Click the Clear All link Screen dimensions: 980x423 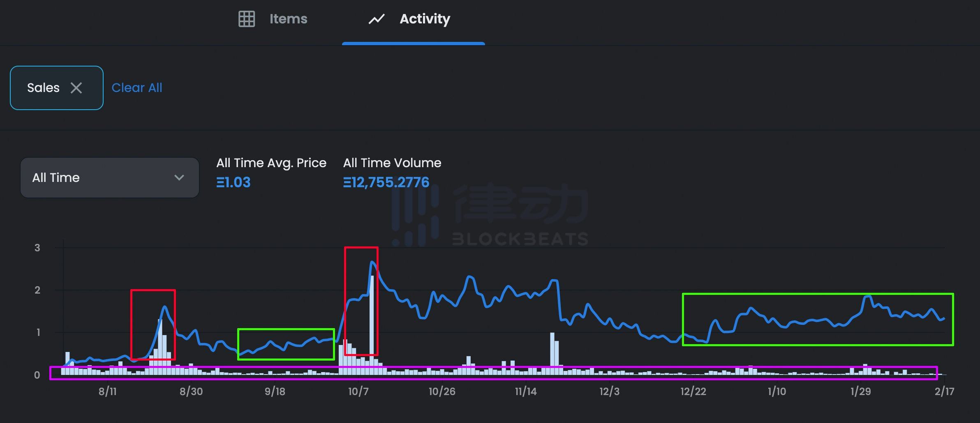pyautogui.click(x=137, y=88)
